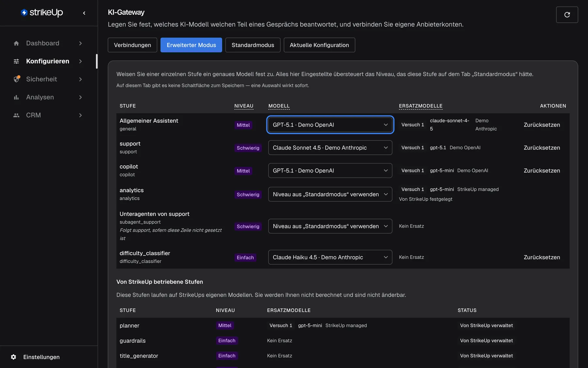Open Einstellungen in the sidebar

coord(41,357)
